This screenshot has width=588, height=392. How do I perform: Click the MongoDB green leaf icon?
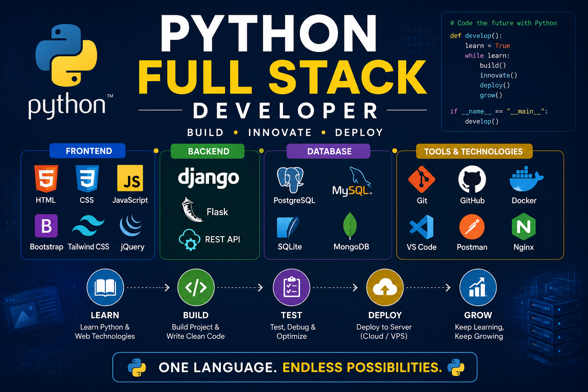point(350,225)
